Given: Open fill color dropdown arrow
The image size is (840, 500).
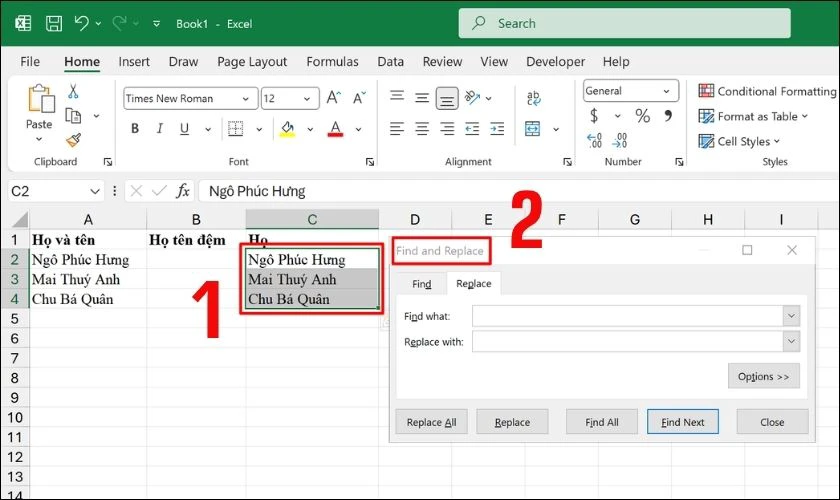Looking at the screenshot, I should point(310,129).
